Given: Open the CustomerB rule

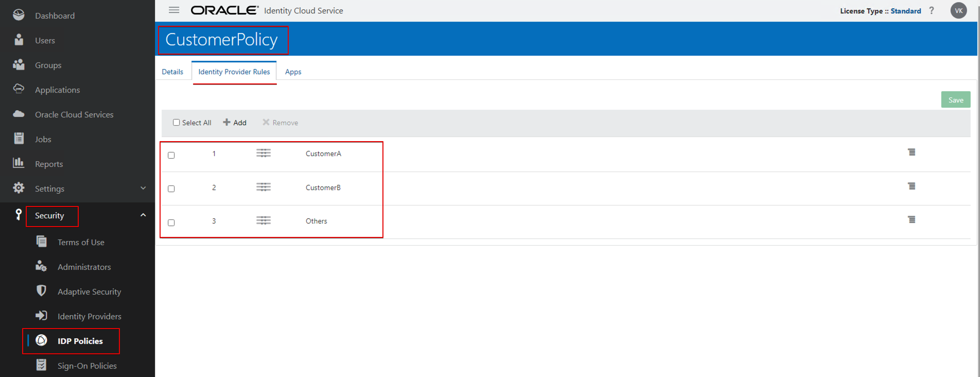Looking at the screenshot, I should pos(323,187).
